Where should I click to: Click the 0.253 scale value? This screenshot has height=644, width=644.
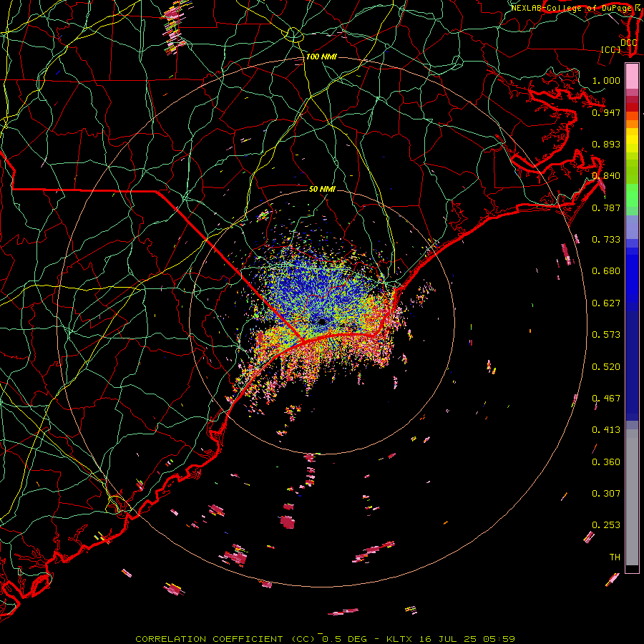click(606, 525)
